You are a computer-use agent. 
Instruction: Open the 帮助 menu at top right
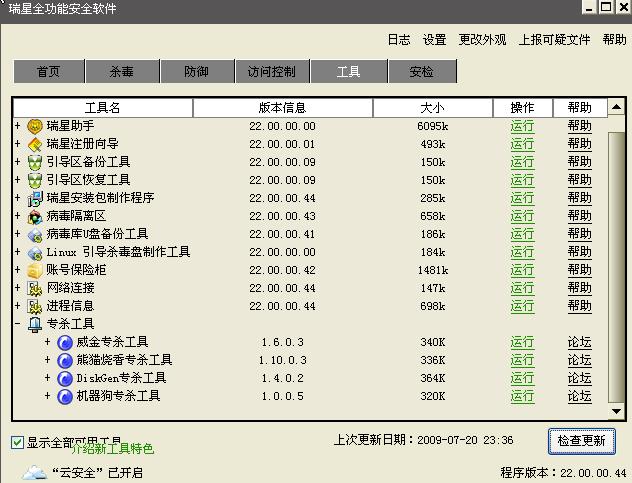click(x=615, y=40)
